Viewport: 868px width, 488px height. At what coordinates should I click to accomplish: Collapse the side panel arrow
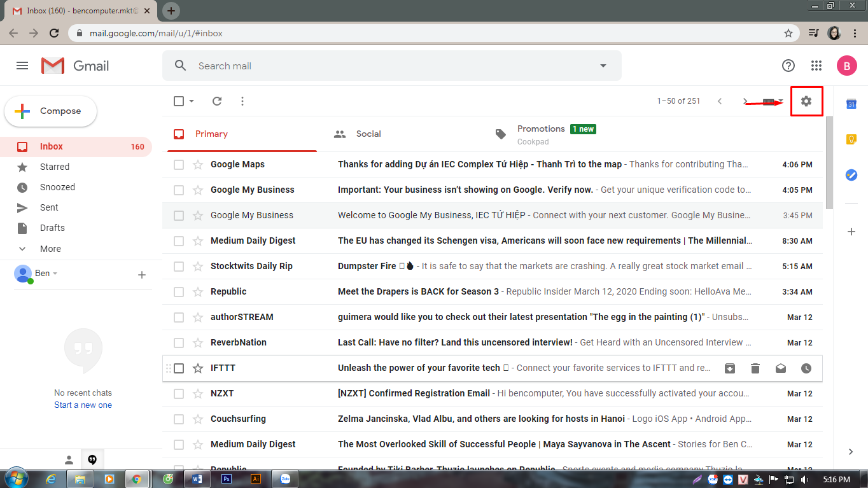[x=851, y=452]
